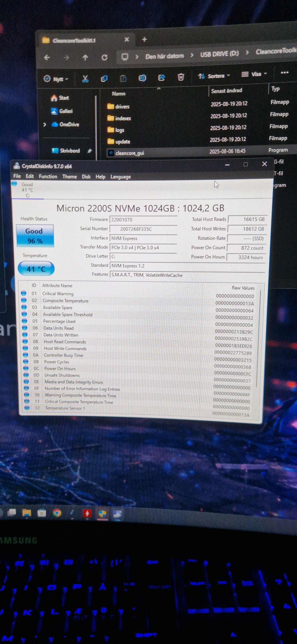Image resolution: width=297 pixels, height=644 pixels.
Task: Sort by Namn column header
Action: pyautogui.click(x=119, y=94)
